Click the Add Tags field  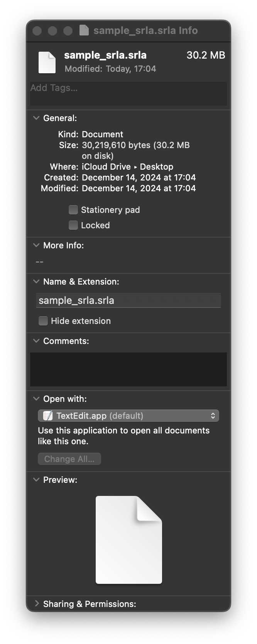click(x=128, y=94)
